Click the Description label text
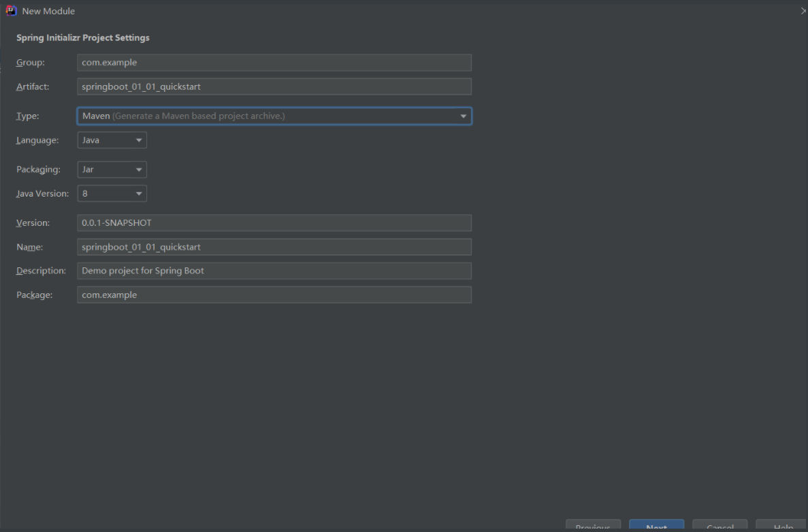 point(41,271)
